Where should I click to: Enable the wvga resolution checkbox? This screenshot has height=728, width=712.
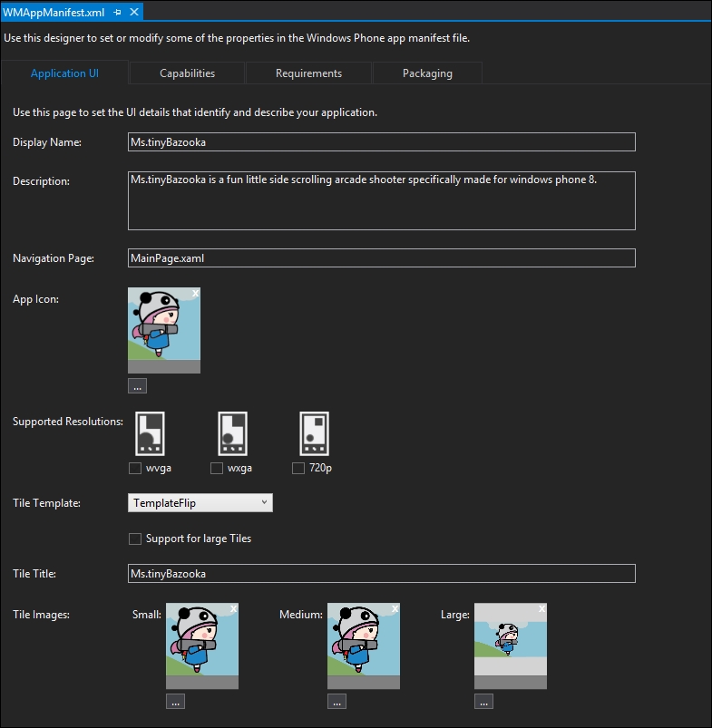pos(135,469)
